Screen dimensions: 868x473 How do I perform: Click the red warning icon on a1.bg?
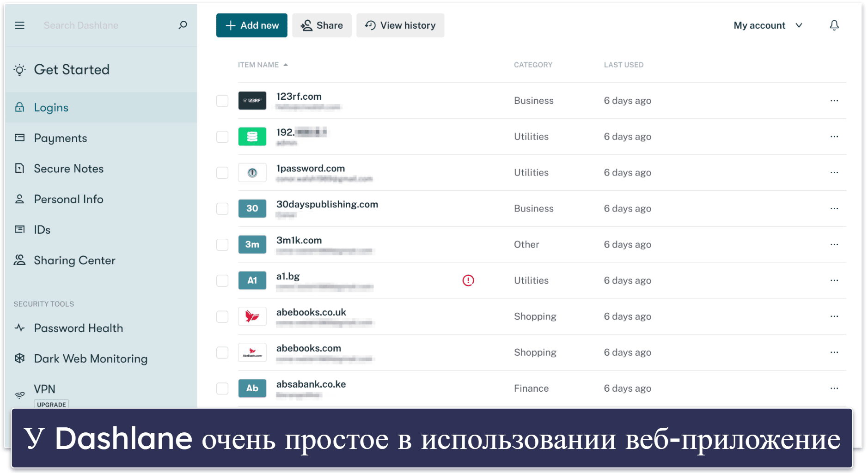click(x=468, y=280)
